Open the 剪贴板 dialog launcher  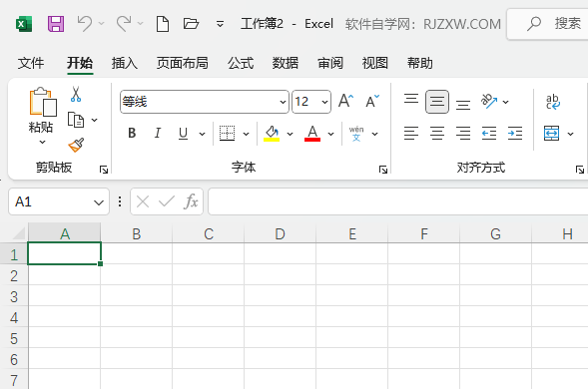pyautogui.click(x=104, y=170)
